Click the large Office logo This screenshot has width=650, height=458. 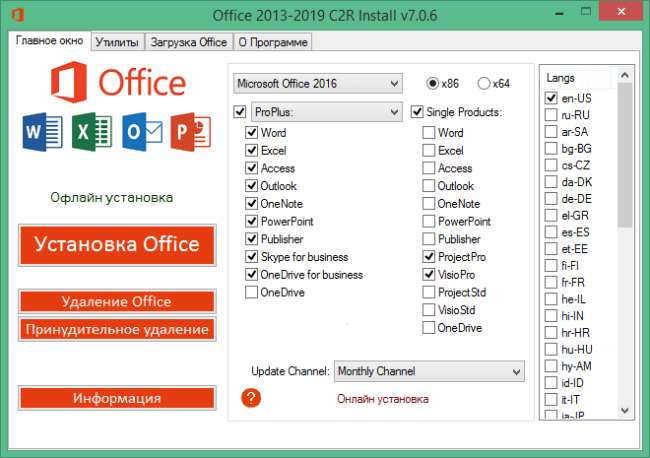[x=116, y=83]
